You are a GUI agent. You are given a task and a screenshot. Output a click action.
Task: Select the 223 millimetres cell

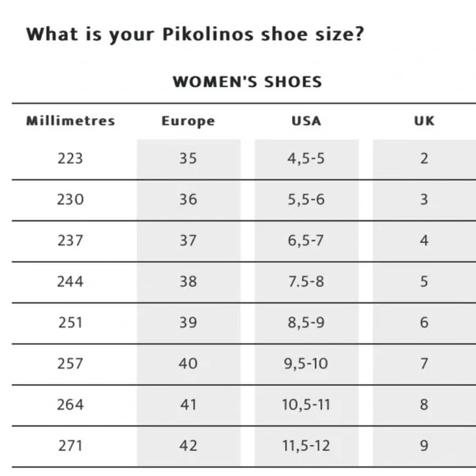coord(70,158)
